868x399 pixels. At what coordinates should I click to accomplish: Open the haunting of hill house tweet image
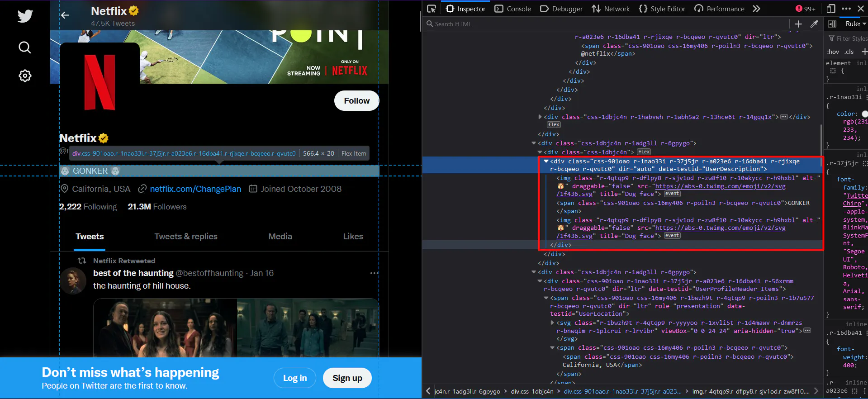(236, 328)
